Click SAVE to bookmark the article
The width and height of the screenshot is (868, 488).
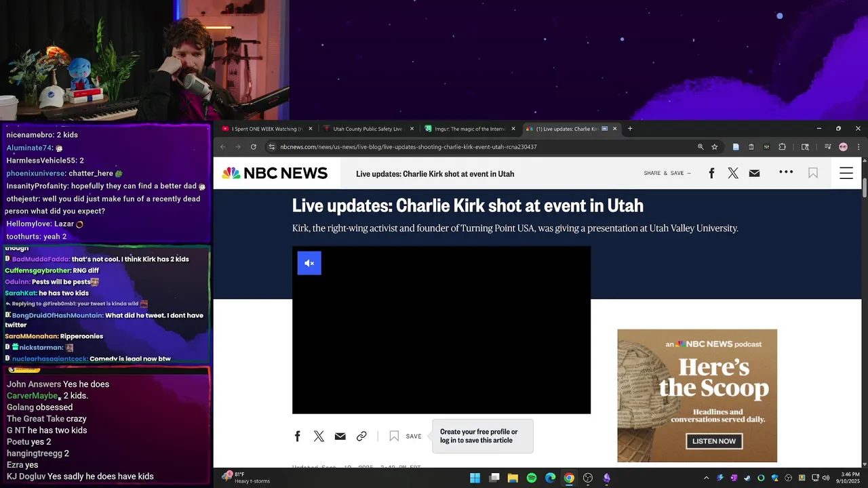[x=406, y=436]
